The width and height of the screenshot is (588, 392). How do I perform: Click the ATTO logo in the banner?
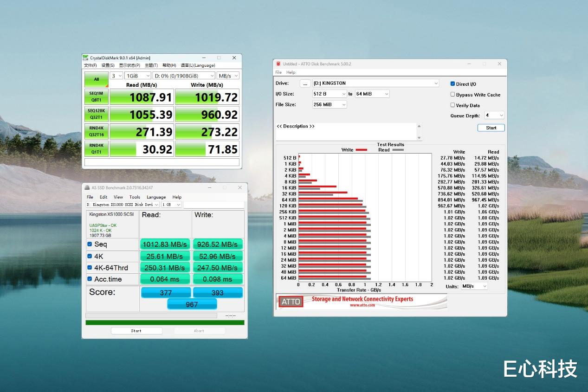coord(291,302)
